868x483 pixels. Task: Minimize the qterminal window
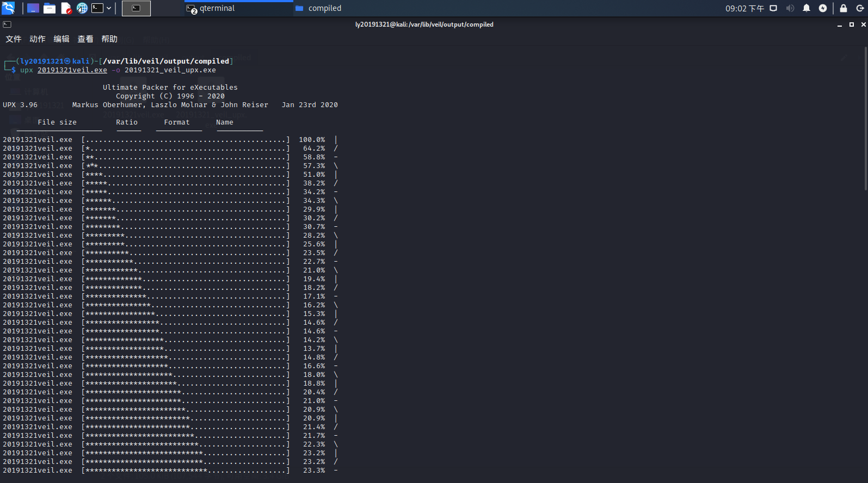coord(840,24)
